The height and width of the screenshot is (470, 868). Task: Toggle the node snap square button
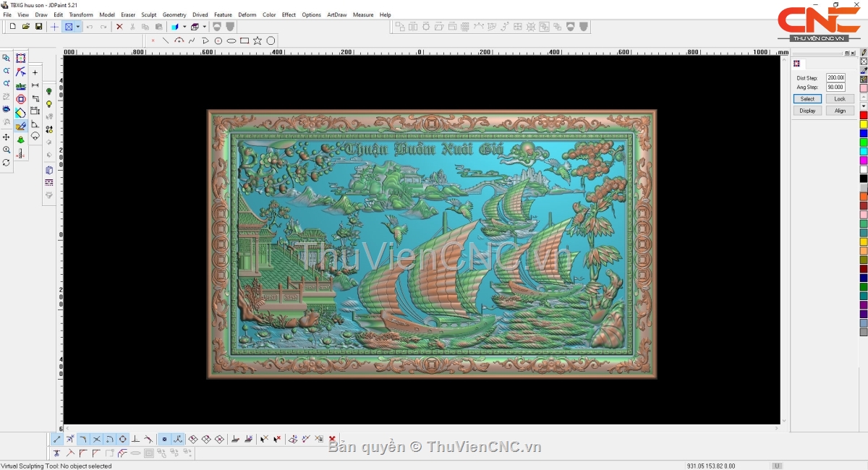[164, 439]
